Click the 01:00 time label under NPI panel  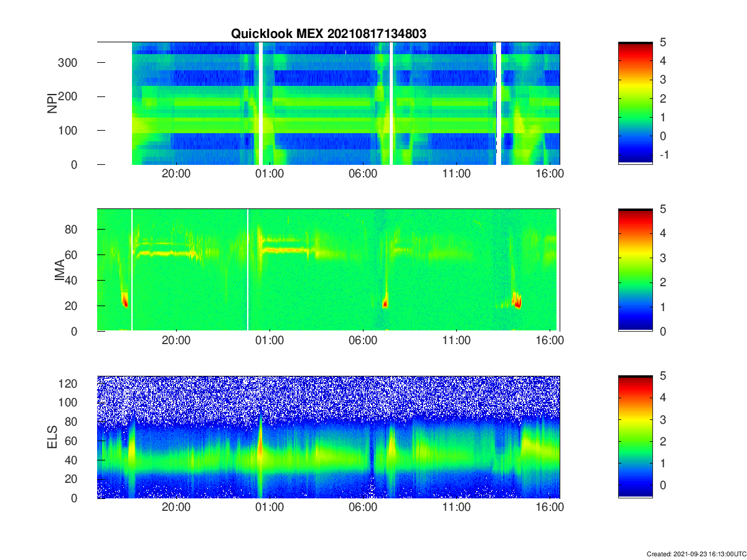270,174
